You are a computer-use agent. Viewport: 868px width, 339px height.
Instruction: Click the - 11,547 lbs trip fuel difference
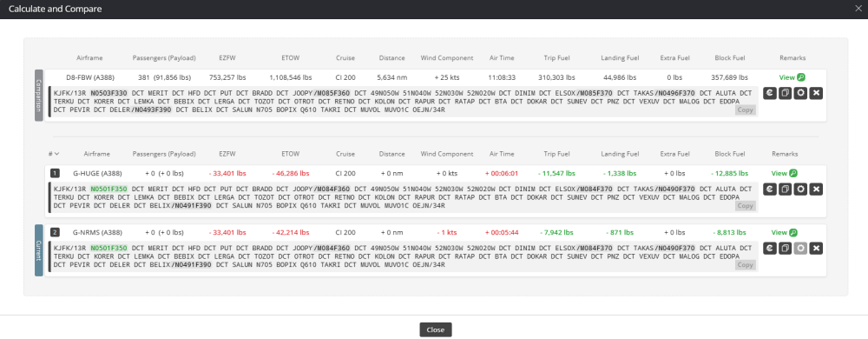click(x=556, y=173)
